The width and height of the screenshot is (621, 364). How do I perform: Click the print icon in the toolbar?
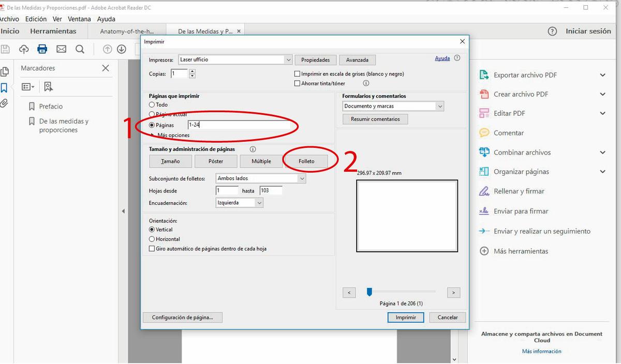42,49
